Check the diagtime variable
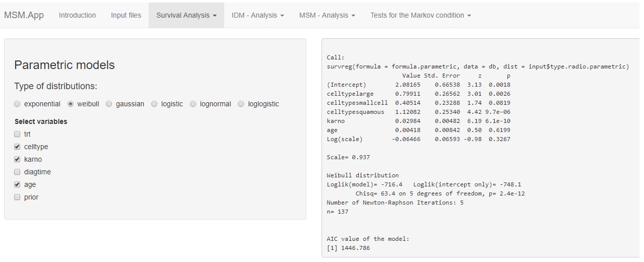This screenshot has height=262, width=644. click(18, 172)
